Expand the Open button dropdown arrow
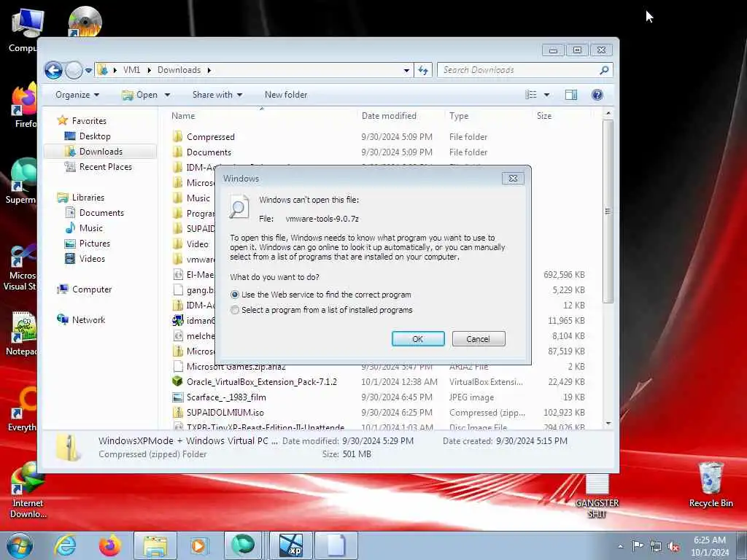 pyautogui.click(x=167, y=95)
